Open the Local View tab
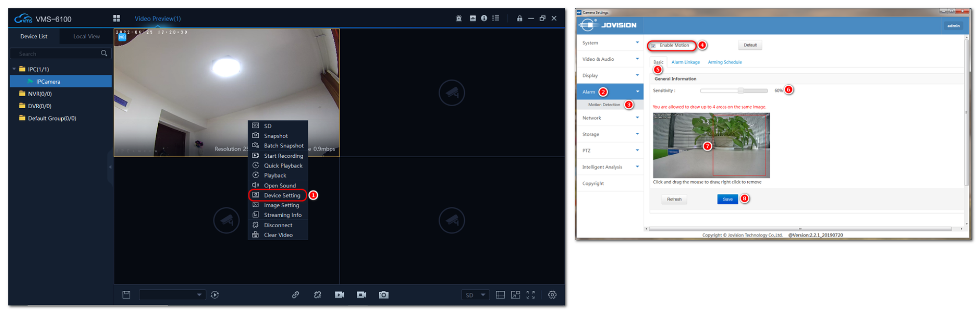The height and width of the screenshot is (314, 980). point(86,37)
